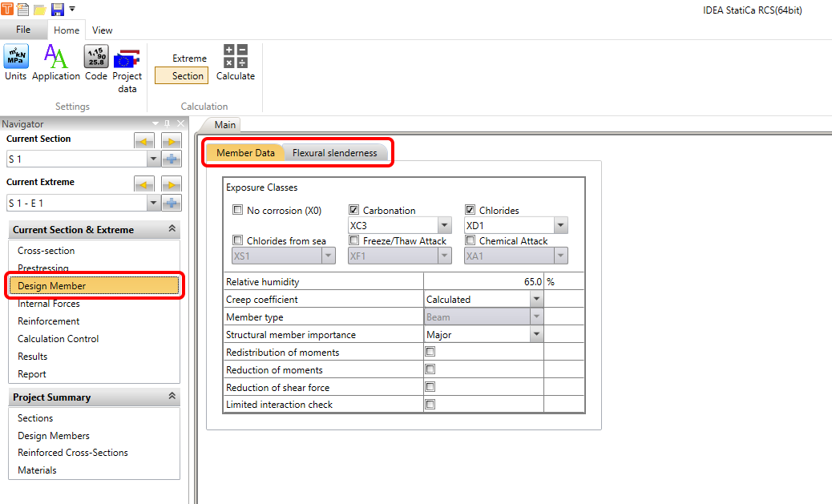This screenshot has width=832, height=504.
Task: Click the Calculate icon
Action: coord(236,58)
